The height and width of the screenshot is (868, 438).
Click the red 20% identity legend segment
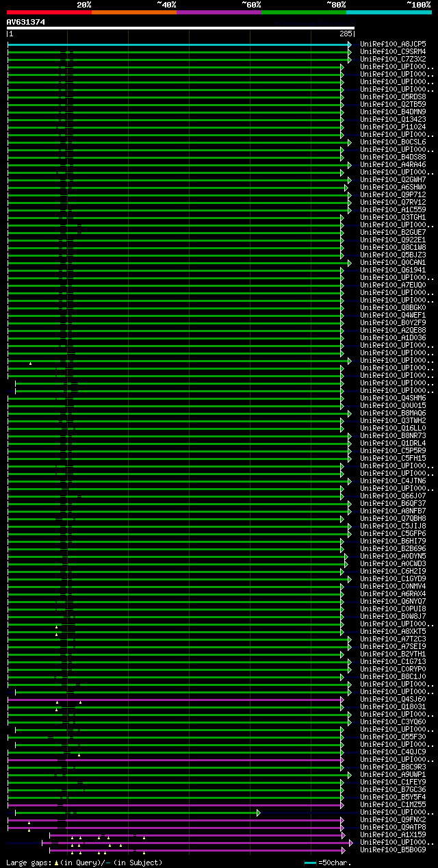pyautogui.click(x=49, y=12)
